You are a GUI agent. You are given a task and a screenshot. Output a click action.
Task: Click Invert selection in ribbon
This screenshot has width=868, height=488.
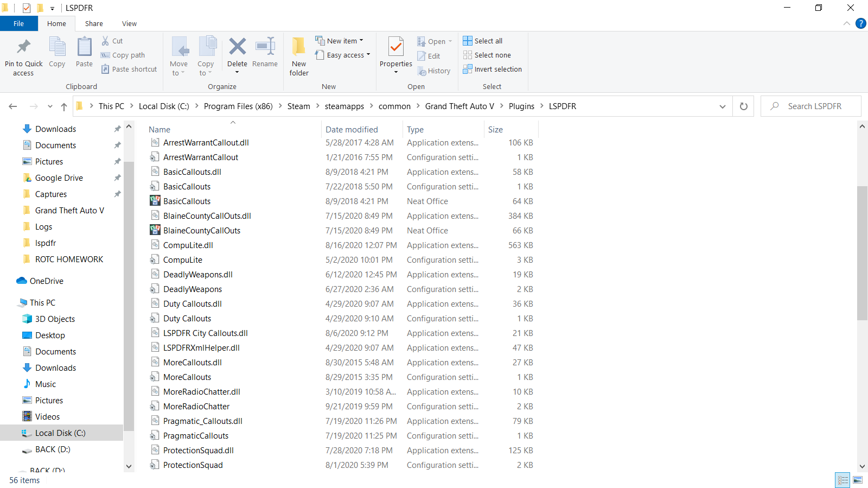coord(492,69)
